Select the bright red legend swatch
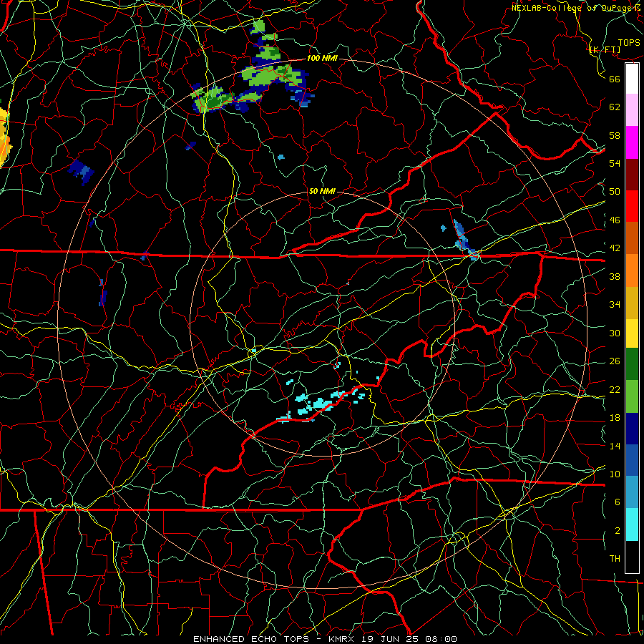Screen dimensions: 644x644 [632, 206]
